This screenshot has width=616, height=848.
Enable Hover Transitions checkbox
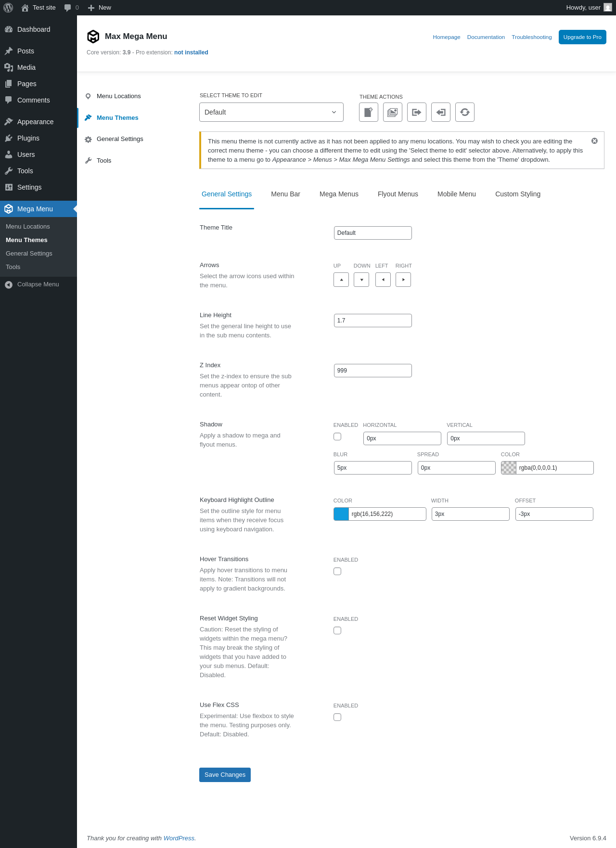pyautogui.click(x=337, y=571)
